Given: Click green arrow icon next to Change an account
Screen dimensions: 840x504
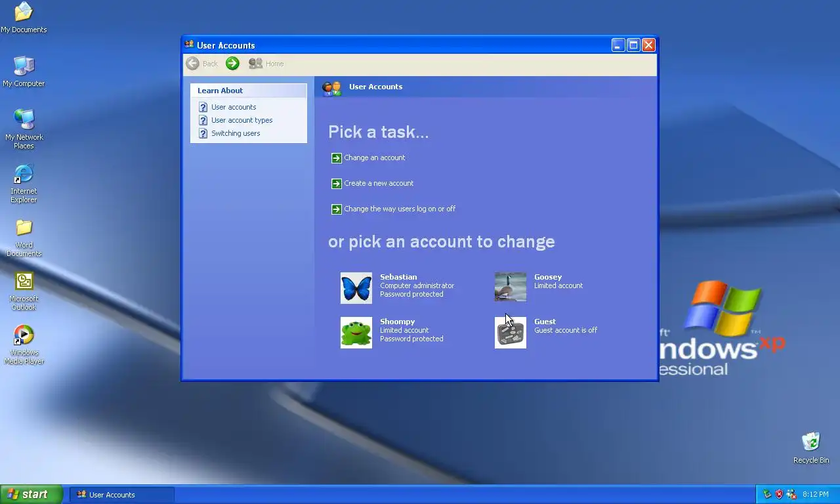Looking at the screenshot, I should click(x=336, y=158).
